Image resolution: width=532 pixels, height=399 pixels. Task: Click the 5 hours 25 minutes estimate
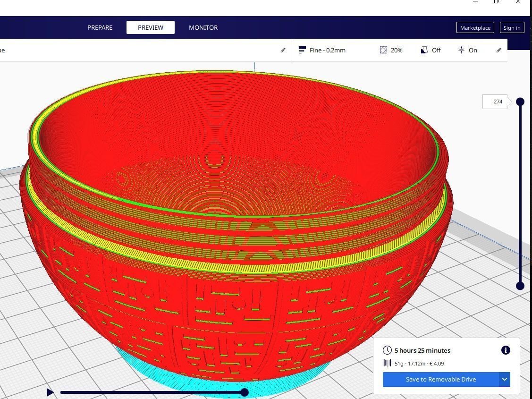pos(422,350)
